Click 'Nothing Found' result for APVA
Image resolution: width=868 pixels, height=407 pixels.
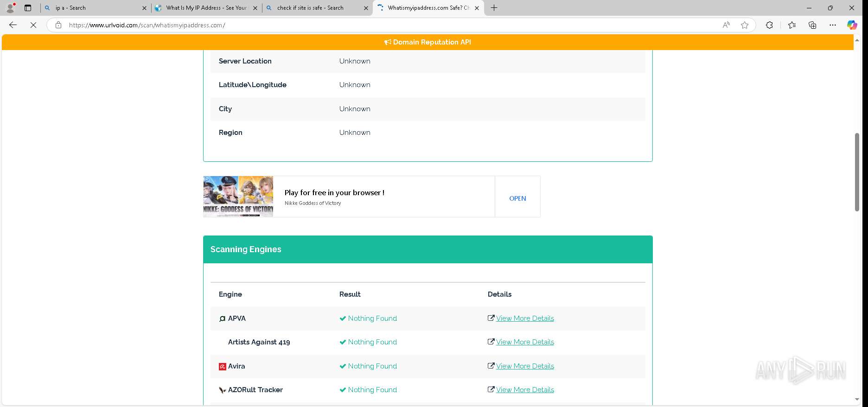[368, 318]
